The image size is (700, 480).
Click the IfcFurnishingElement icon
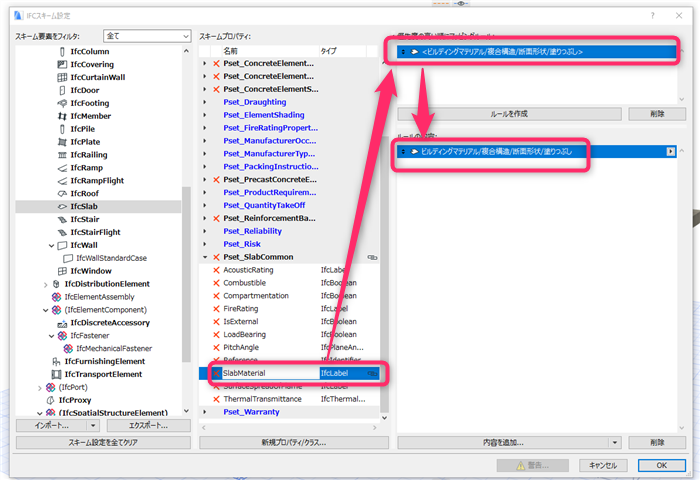56,361
